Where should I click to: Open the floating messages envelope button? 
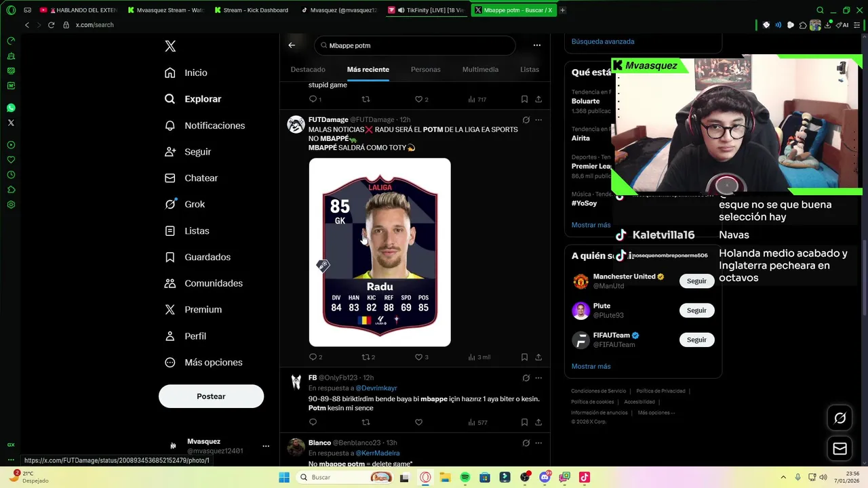click(840, 449)
